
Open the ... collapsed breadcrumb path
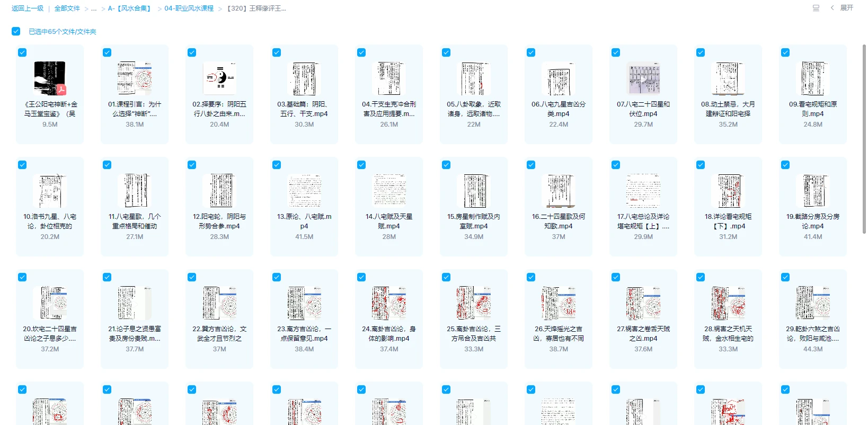point(94,8)
